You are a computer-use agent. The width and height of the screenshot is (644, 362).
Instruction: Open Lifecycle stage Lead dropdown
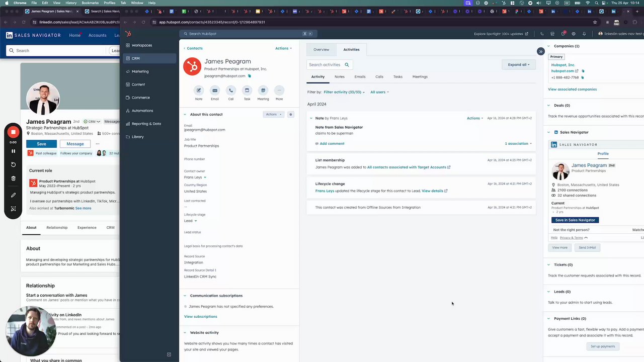point(190,221)
